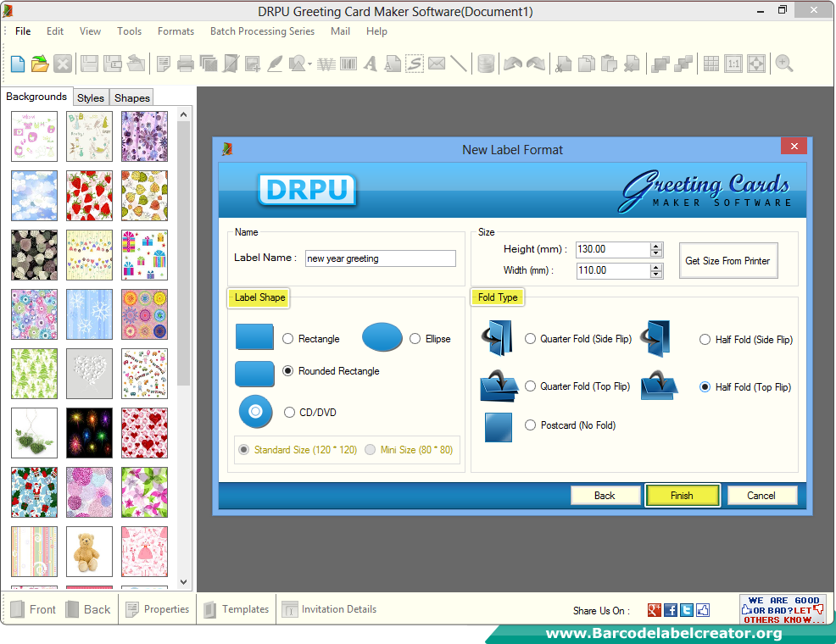Click the Cancel button
836x644 pixels.
tap(761, 496)
